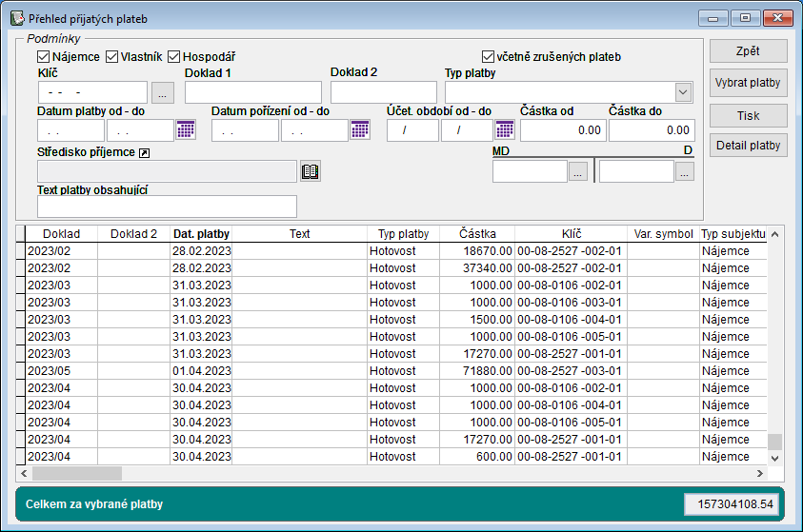Open the Středisko příjemce book lookup
Screen dimensions: 803x532
[311, 171]
